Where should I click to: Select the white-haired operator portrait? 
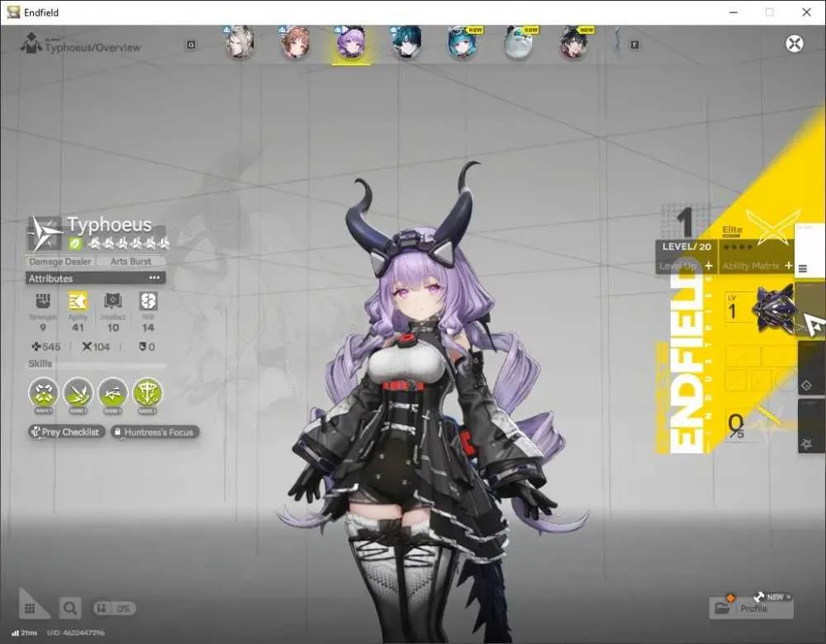pos(240,42)
